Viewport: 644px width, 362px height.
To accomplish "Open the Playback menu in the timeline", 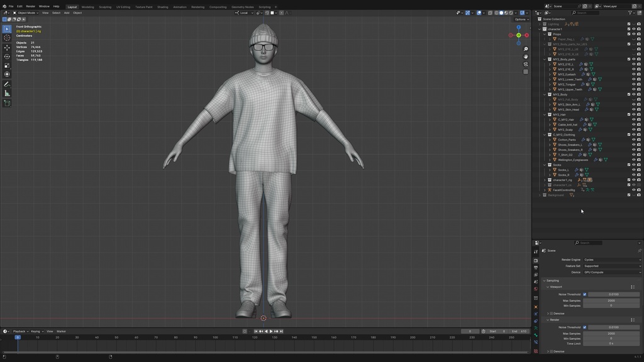I will pyautogui.click(x=18, y=331).
